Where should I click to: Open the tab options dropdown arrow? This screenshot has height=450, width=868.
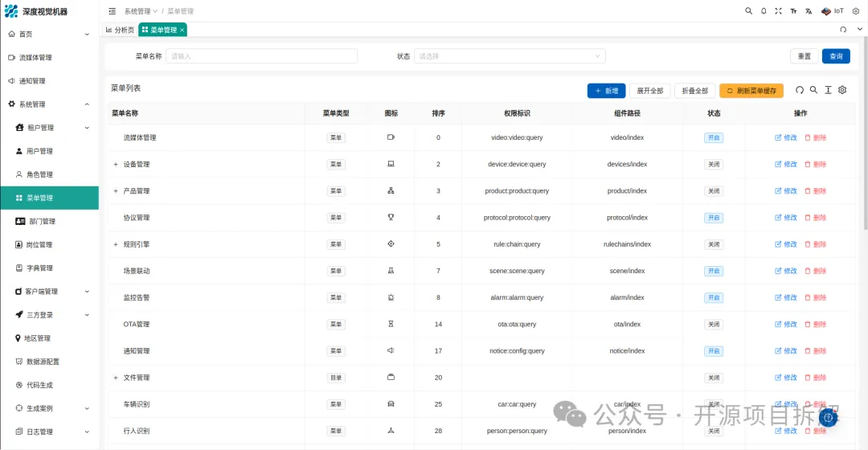click(x=860, y=30)
